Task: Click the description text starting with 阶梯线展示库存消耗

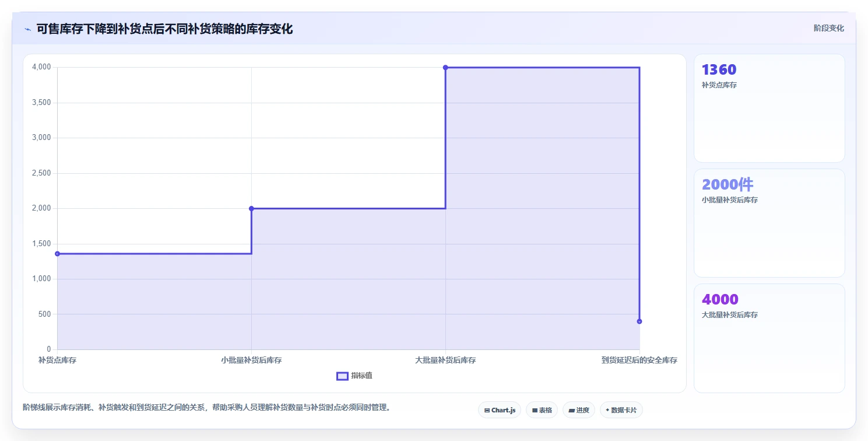Action: (x=206, y=407)
